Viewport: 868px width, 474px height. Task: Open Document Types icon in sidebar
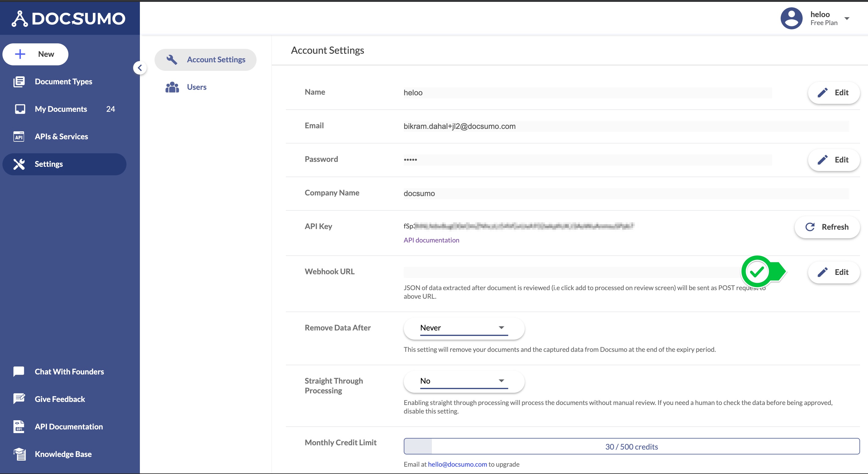[19, 82]
